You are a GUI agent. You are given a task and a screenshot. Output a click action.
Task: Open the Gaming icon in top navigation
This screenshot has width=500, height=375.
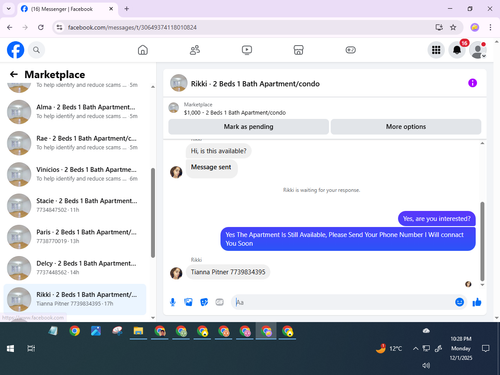click(350, 50)
